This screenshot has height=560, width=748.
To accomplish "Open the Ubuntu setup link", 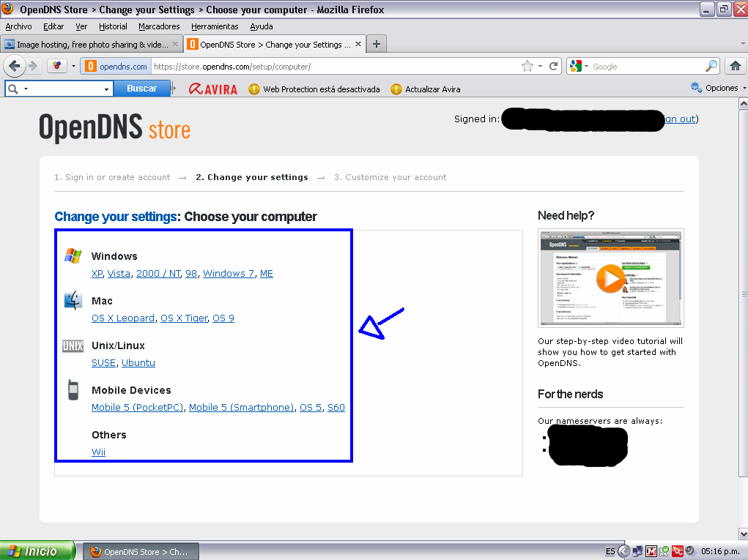I will (x=138, y=363).
